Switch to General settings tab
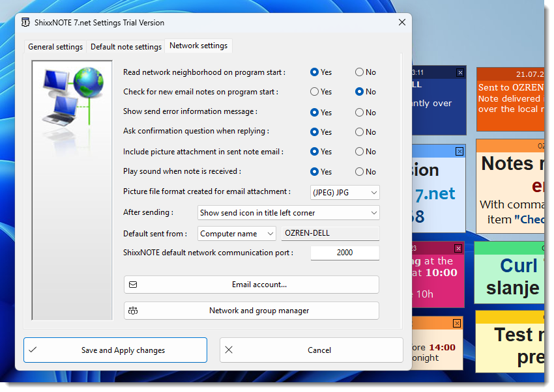The width and height of the screenshot is (554, 392). pyautogui.click(x=55, y=47)
